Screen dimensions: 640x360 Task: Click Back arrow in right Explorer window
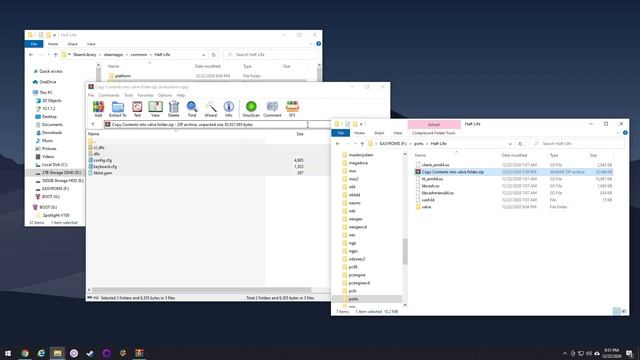click(338, 144)
